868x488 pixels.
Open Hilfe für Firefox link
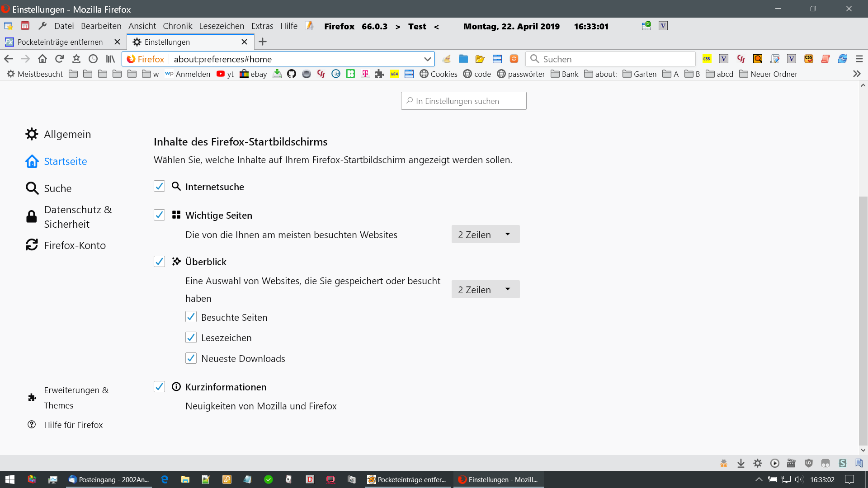(73, 425)
